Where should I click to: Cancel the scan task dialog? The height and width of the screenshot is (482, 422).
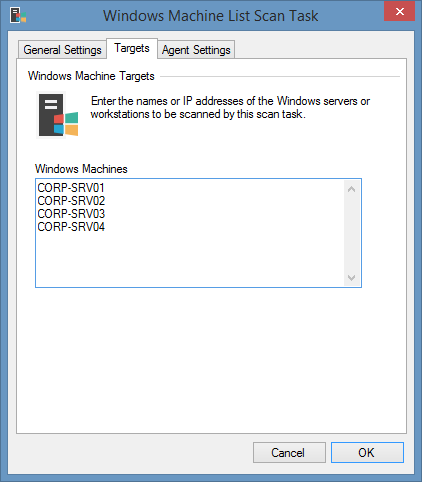pos(289,453)
